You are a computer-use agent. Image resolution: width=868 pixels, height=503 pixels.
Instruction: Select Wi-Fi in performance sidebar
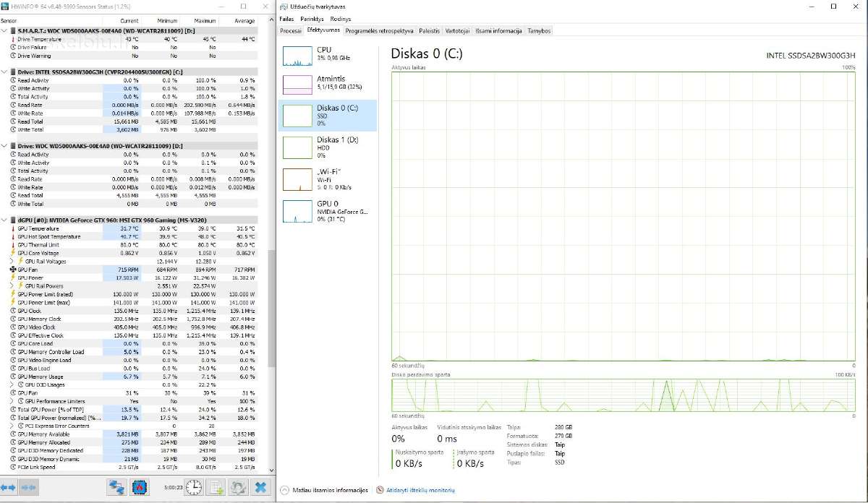[328, 179]
